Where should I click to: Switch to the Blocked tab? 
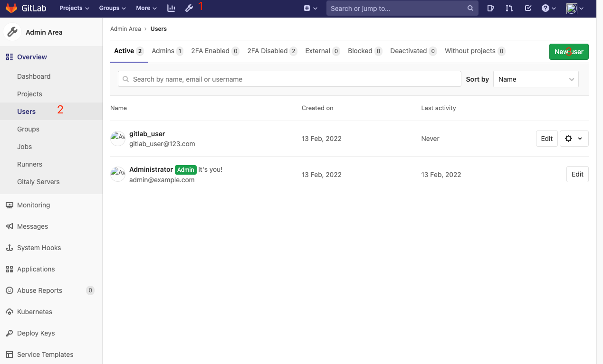[x=365, y=51]
